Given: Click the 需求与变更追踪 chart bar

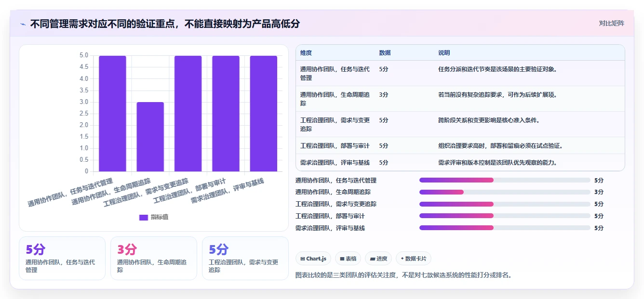Looking at the screenshot, I should [188, 114].
